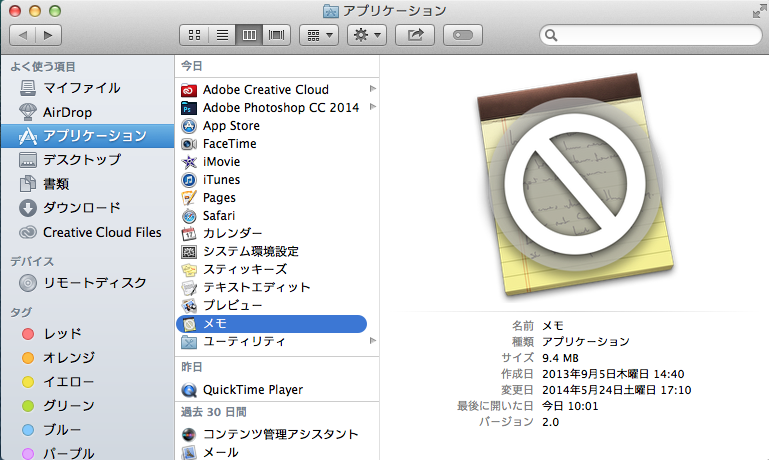This screenshot has height=460, width=769.
Task: Switch to list view mode
Action: [222, 35]
